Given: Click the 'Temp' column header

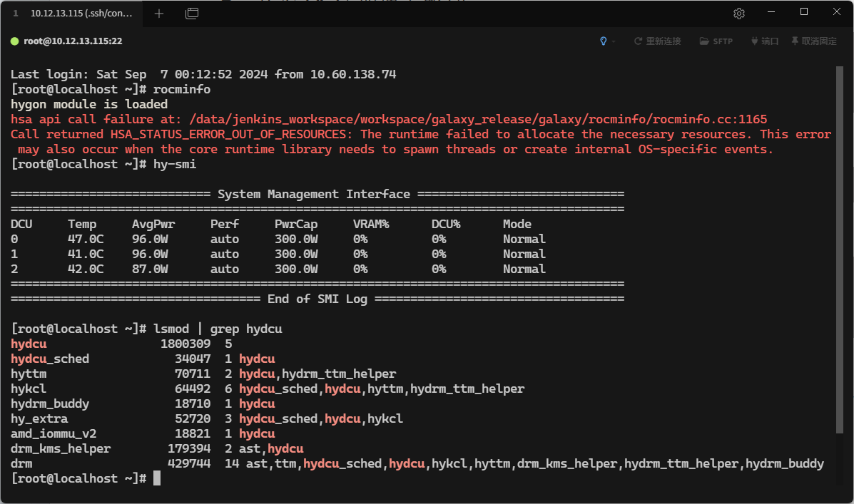Looking at the screenshot, I should 82,225.
